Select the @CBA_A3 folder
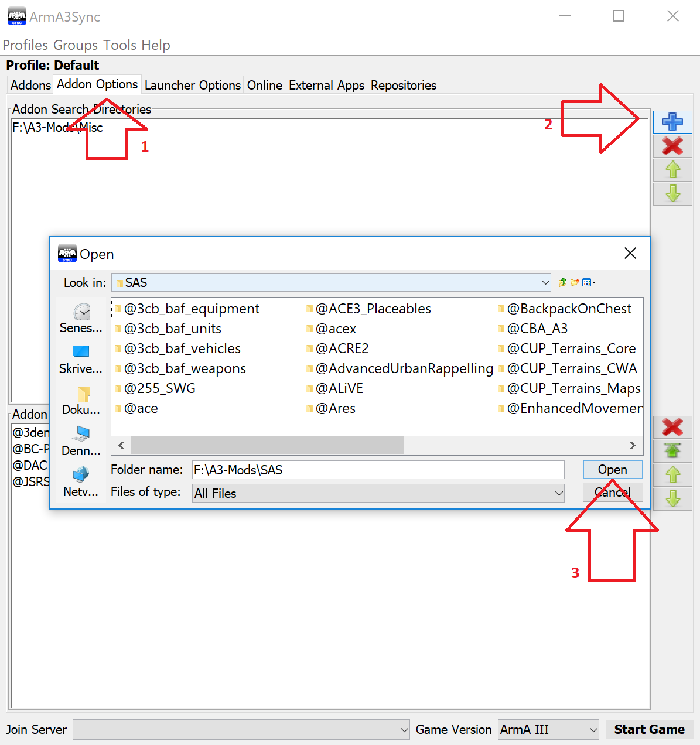The image size is (700, 745). 537,329
